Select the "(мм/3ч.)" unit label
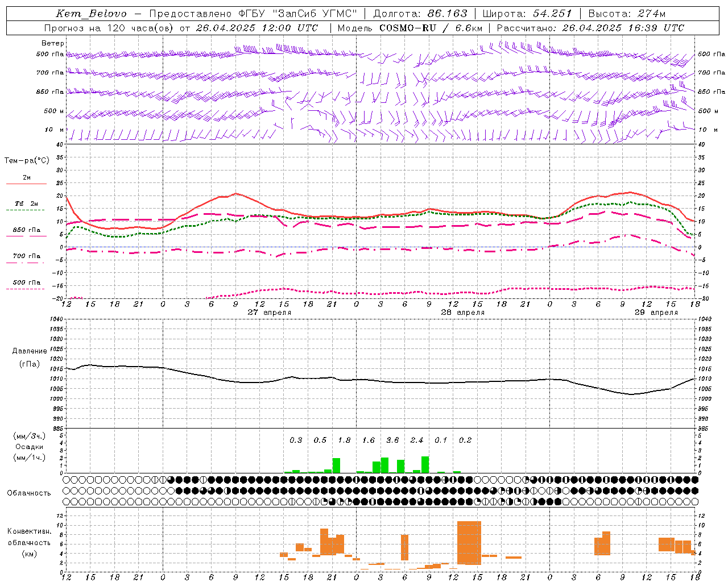This screenshot has width=728, height=582. click(x=30, y=436)
